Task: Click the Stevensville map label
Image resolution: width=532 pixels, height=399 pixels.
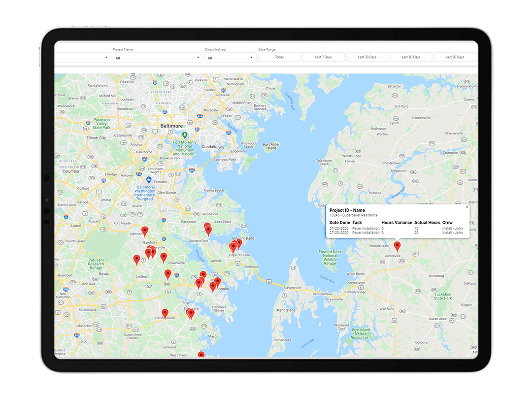Action: (x=292, y=288)
